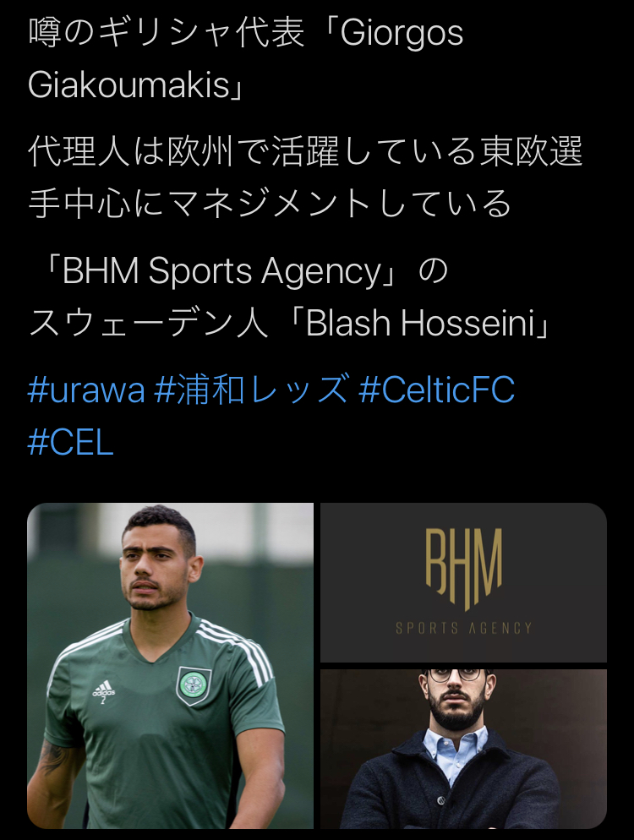Tap the #浦和レッズ hashtag link
The image size is (634, 840).
tap(251, 390)
